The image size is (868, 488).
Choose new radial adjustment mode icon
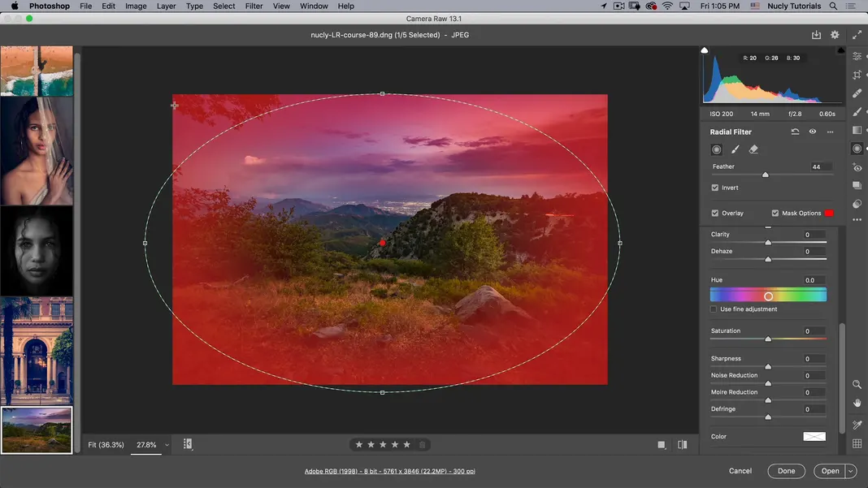click(x=716, y=149)
